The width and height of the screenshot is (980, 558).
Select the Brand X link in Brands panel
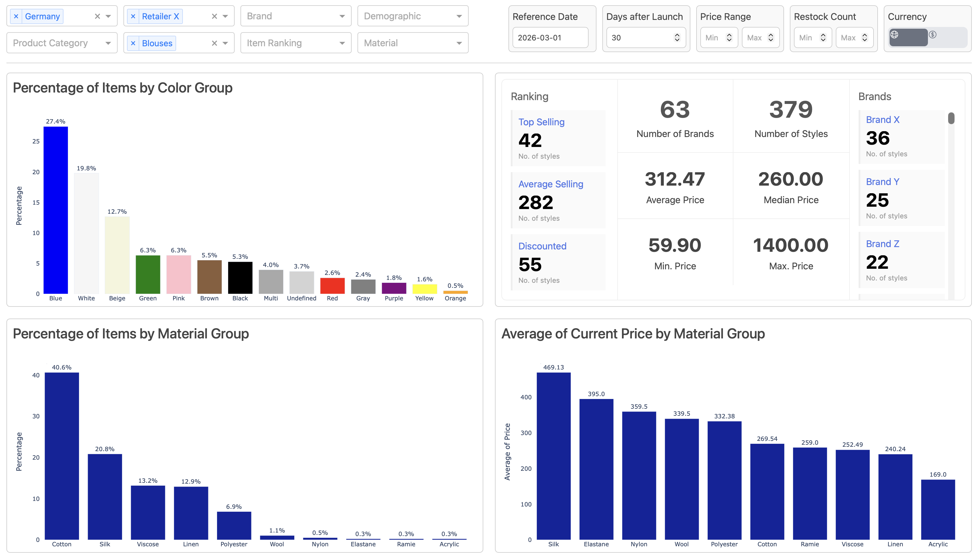[882, 119]
